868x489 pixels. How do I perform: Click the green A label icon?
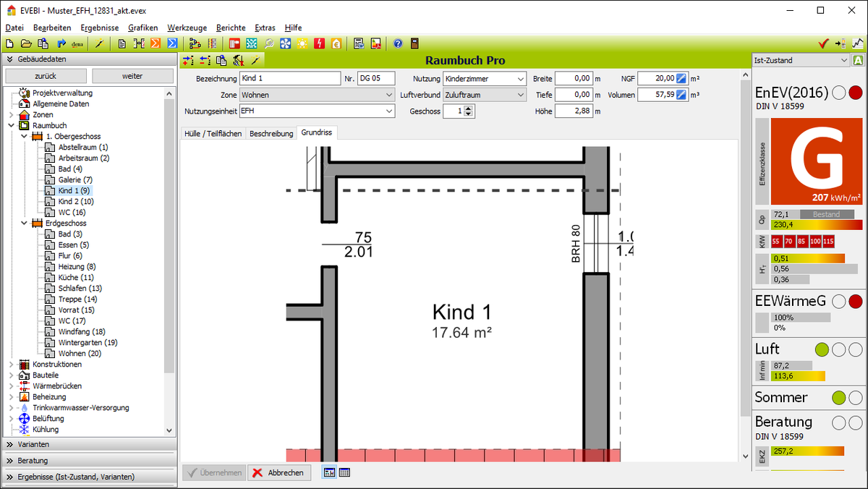tap(858, 61)
